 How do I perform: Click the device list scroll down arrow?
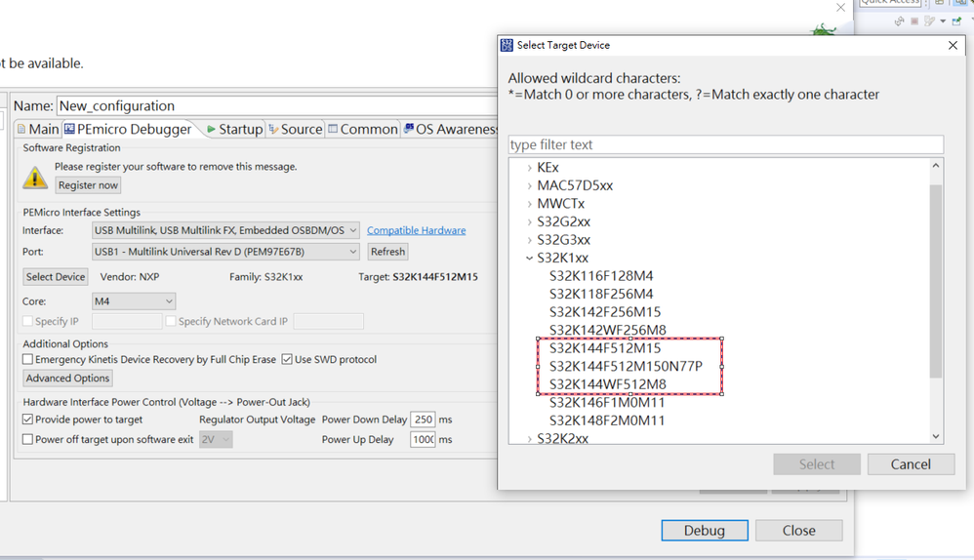tap(936, 436)
